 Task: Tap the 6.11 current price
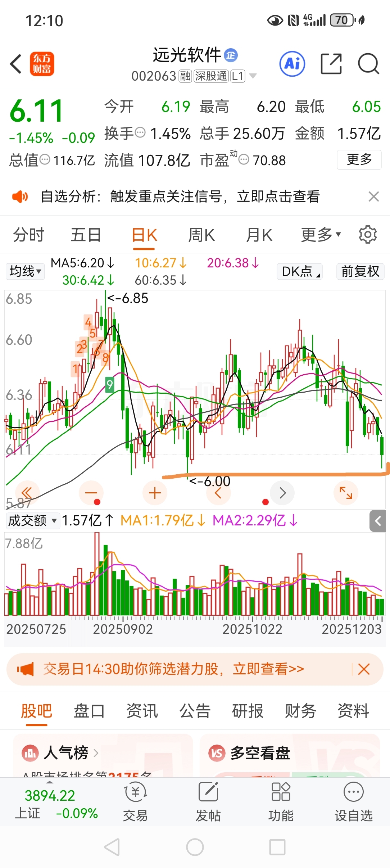click(x=37, y=111)
